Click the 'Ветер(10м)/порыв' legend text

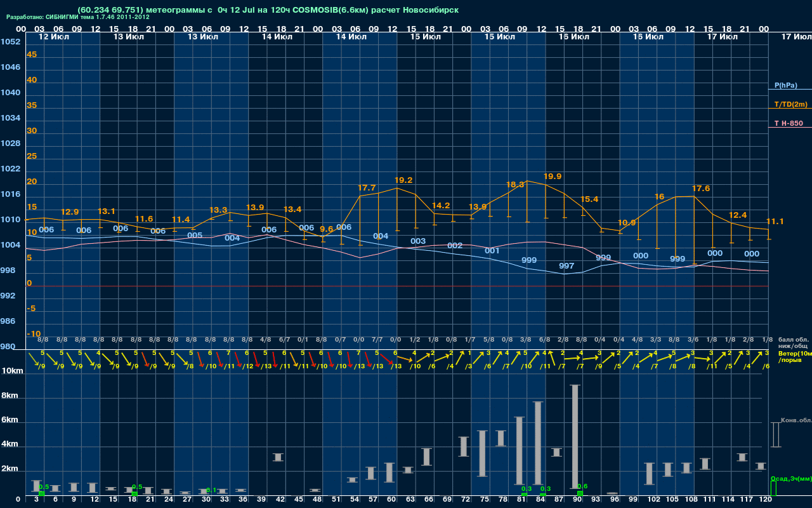[795, 356]
